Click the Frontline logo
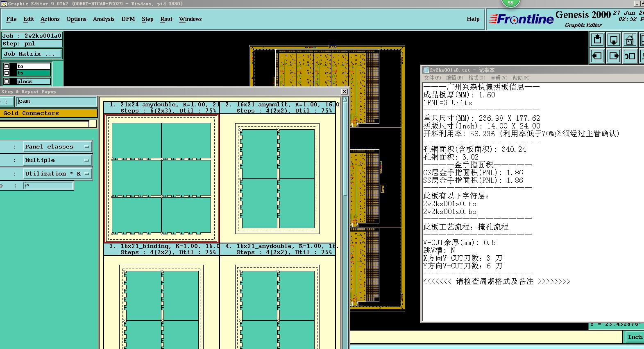Viewport: 644px width, 349px height. tap(522, 19)
